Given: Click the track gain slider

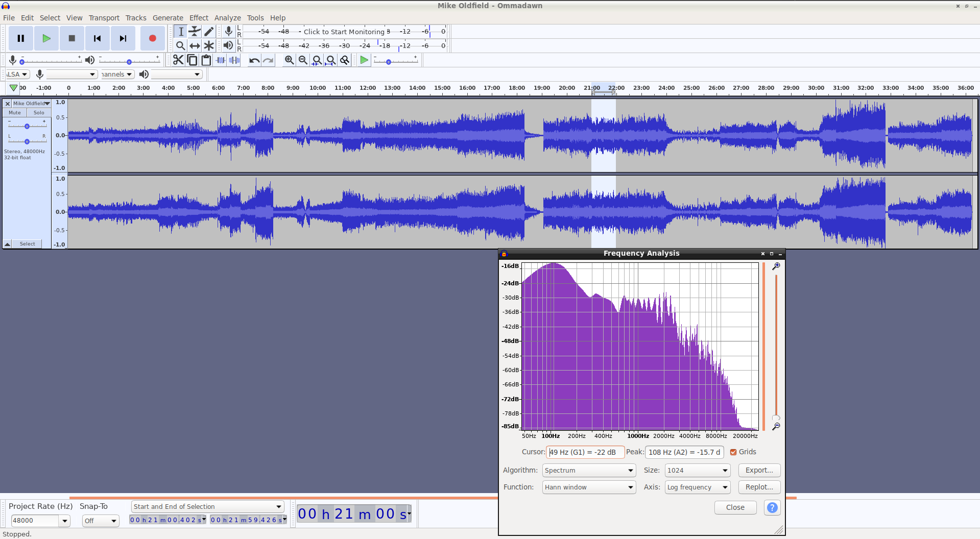Looking at the screenshot, I should pyautogui.click(x=27, y=126).
